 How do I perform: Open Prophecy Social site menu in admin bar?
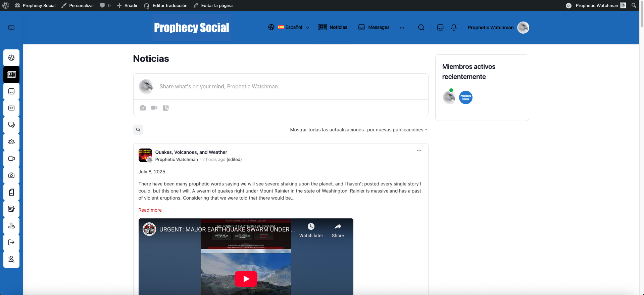[35, 5]
